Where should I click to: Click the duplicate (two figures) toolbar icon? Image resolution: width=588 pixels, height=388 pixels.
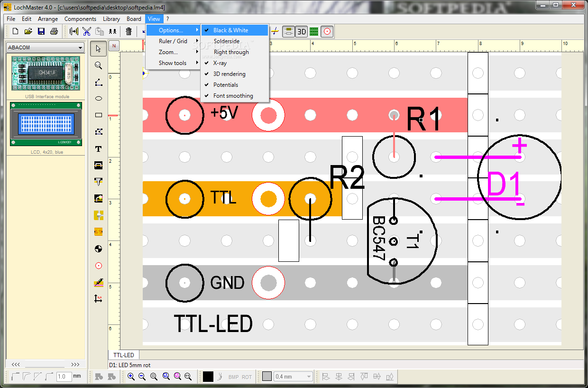pyautogui.click(x=112, y=31)
